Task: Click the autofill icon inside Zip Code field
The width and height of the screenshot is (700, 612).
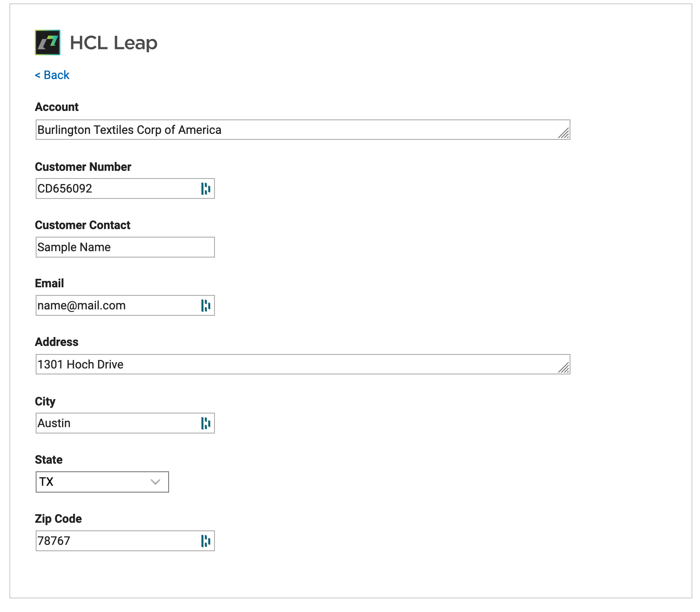Action: click(206, 541)
